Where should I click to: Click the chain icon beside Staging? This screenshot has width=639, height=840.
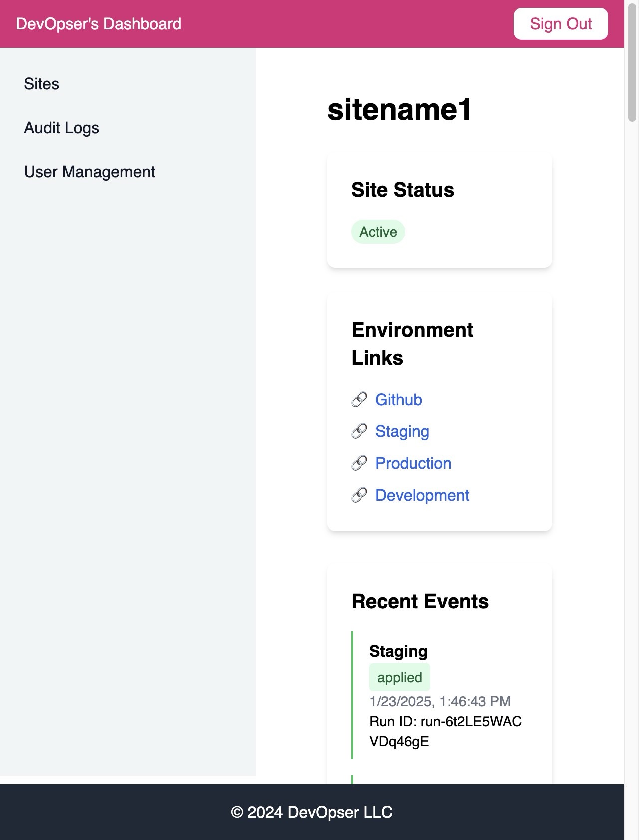click(x=359, y=431)
